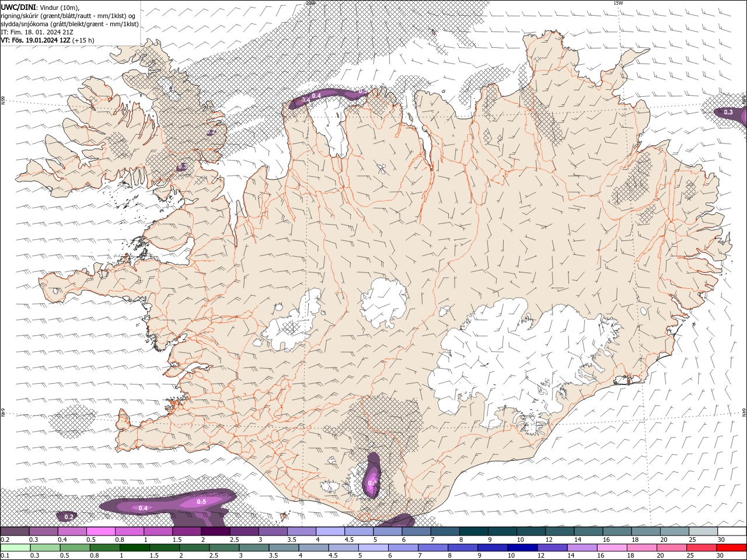The height and width of the screenshot is (560, 747).
Task: Click the light lavender swatch right of the 4 label in the upper row
Action: pos(330,531)
